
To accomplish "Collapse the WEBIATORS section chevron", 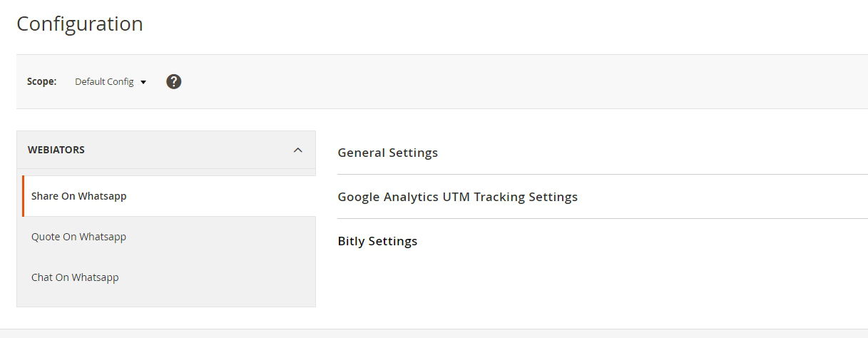I will point(298,150).
